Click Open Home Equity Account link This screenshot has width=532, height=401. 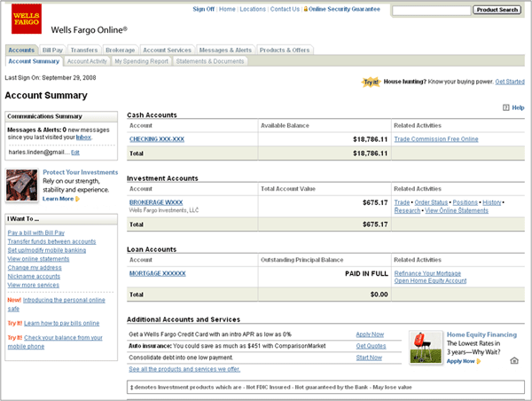tap(430, 281)
